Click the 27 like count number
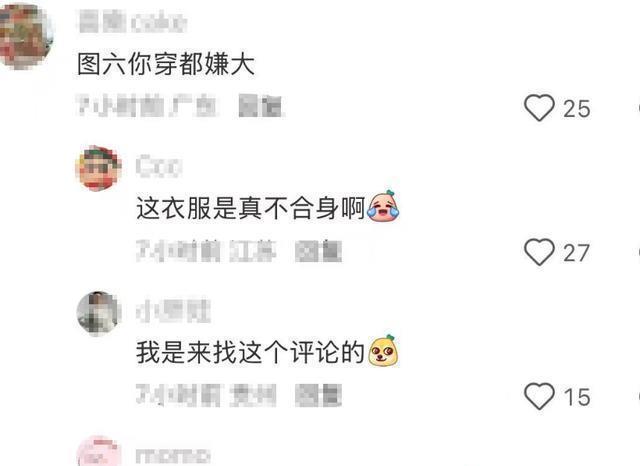Screen dimensions: 640x466 click(x=576, y=253)
